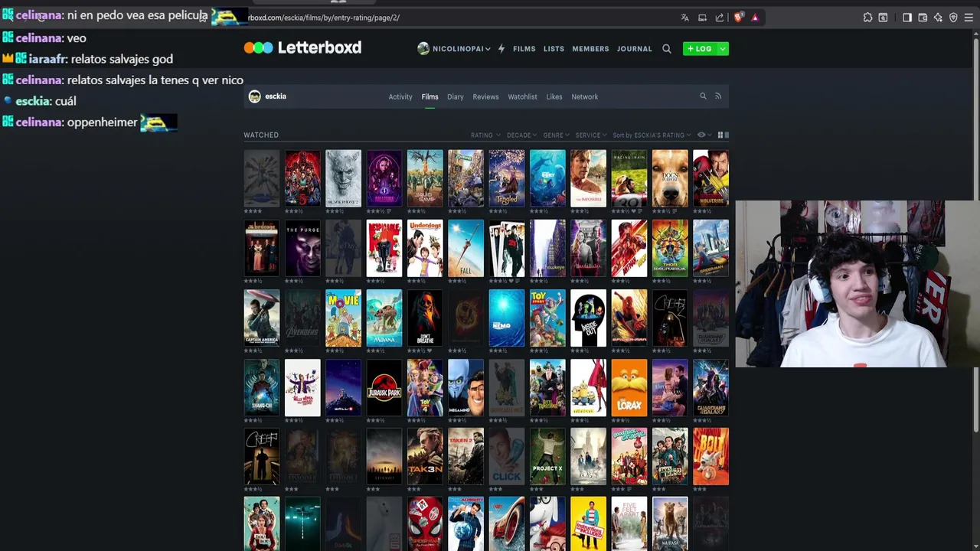Click the esckia username link
The height and width of the screenshot is (551, 980).
(276, 96)
